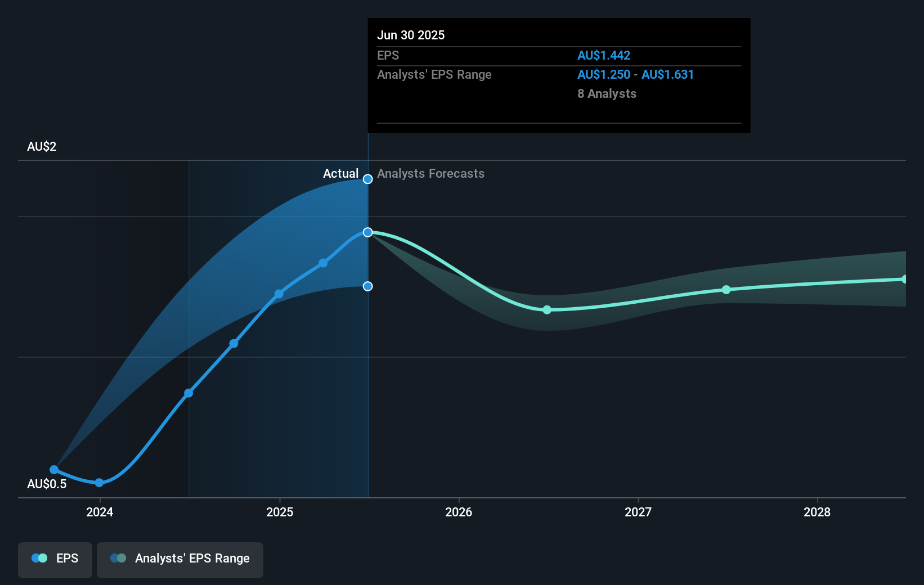Select the EPS data point in early 2025

pos(323,263)
